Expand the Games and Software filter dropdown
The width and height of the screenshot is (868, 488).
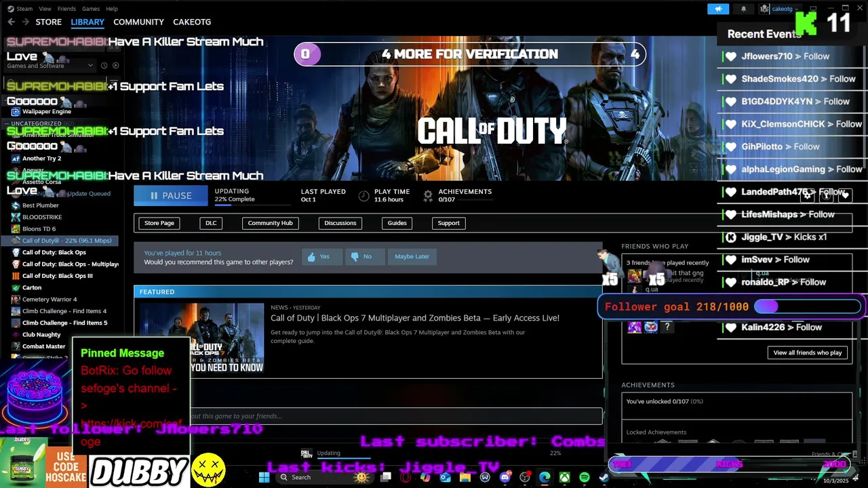(x=50, y=66)
